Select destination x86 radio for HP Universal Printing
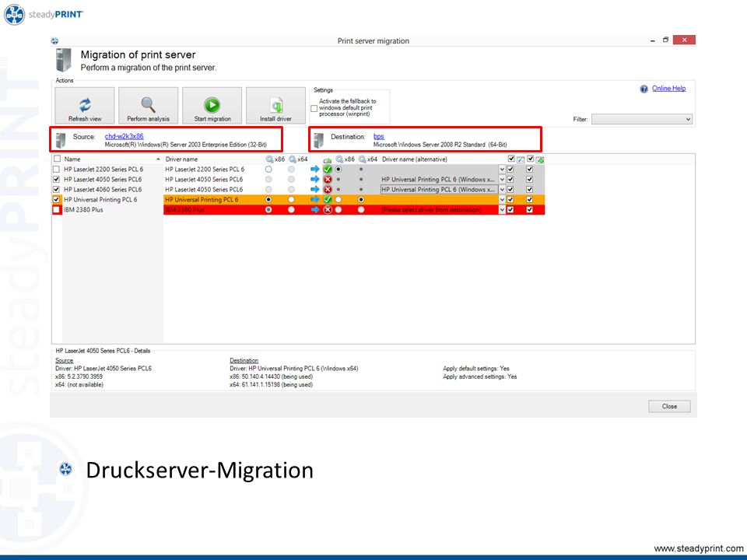The image size is (747, 560). [x=338, y=200]
